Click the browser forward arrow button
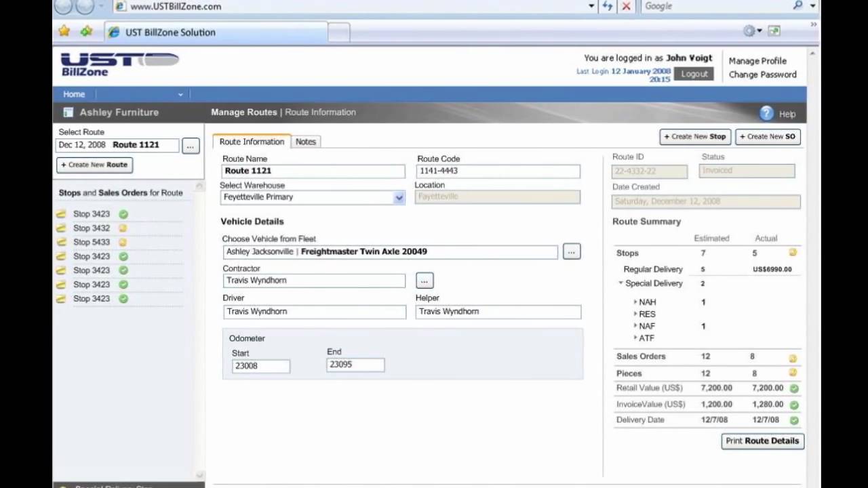Viewport: 868px width, 488px height. 85,7
